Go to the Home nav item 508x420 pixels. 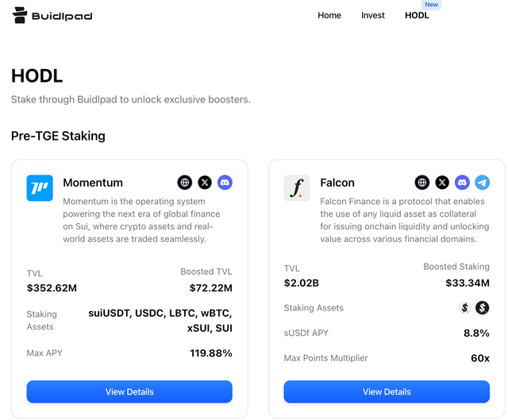tap(329, 15)
